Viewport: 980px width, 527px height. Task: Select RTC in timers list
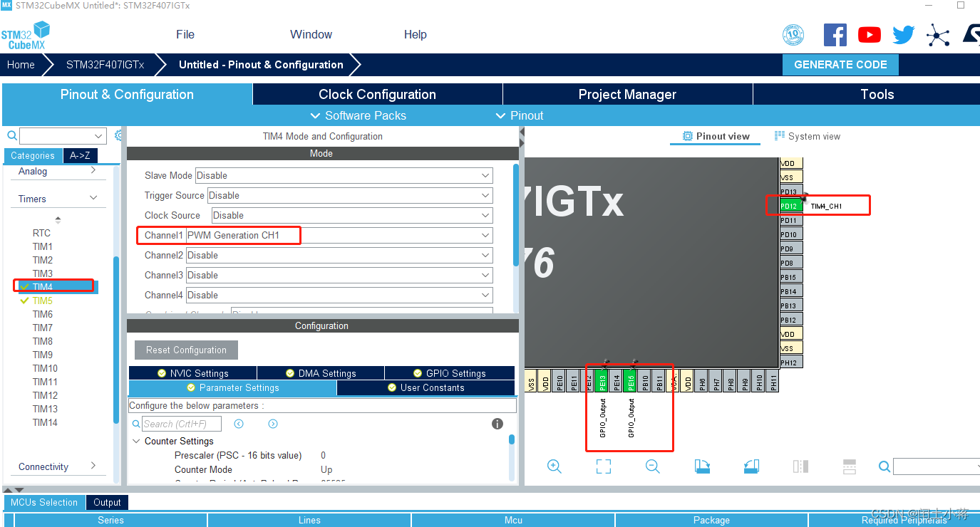tap(41, 233)
